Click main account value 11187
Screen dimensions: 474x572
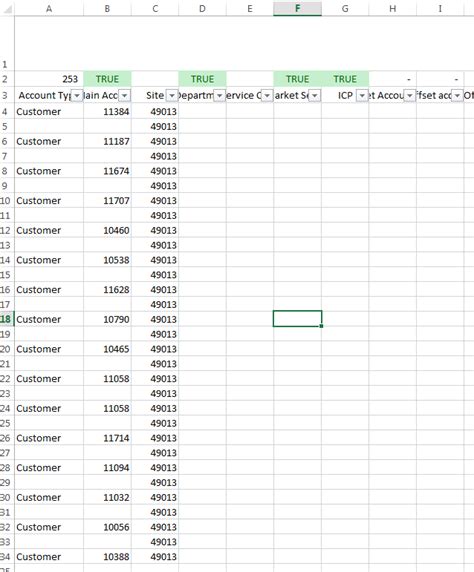[x=116, y=142]
